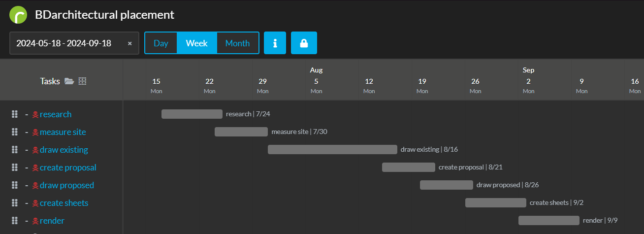Clear the date range with the x
Screen dimensions: 644x234
(x=130, y=43)
